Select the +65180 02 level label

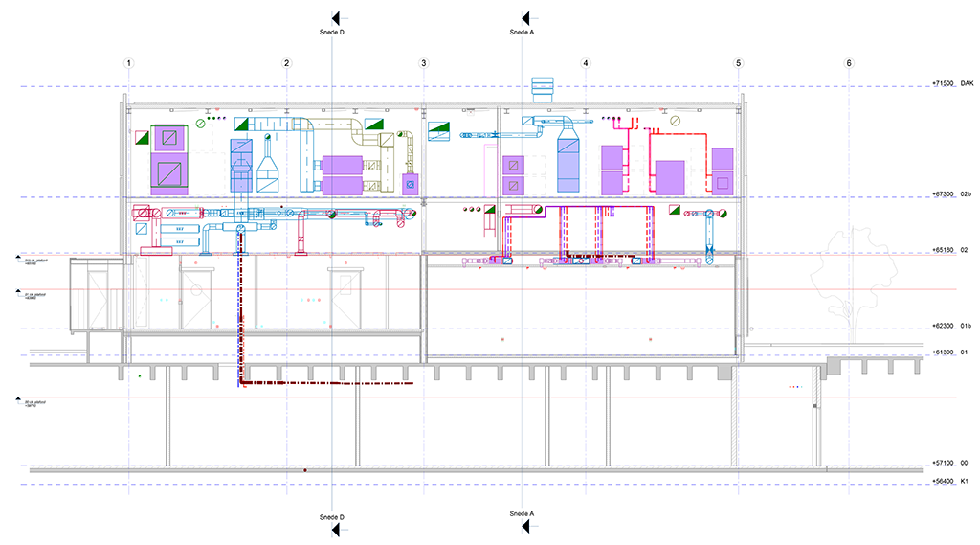point(950,250)
